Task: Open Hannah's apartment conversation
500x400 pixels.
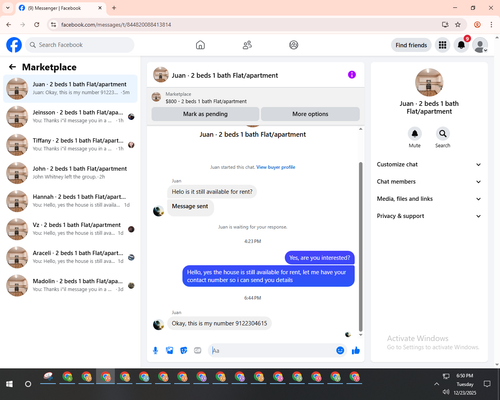Action: point(70,201)
